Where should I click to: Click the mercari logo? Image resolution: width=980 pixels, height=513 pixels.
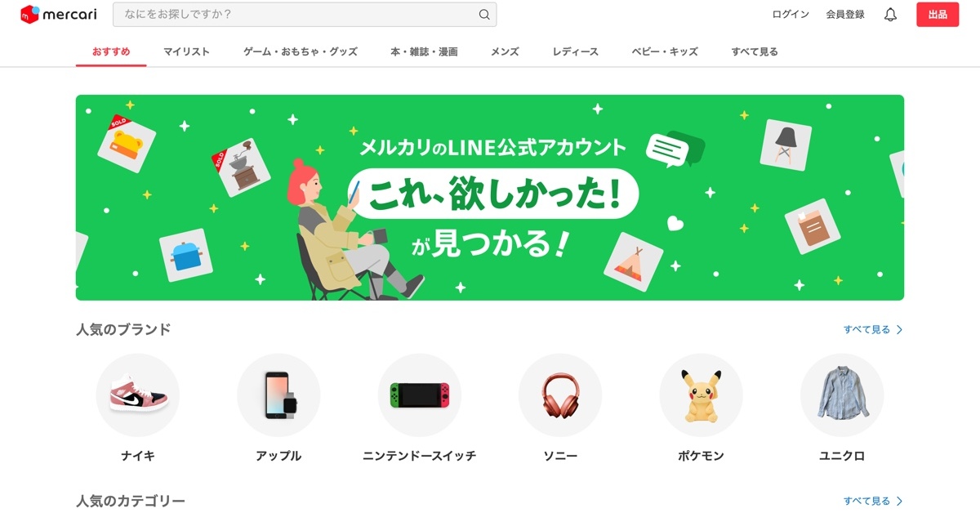click(59, 15)
